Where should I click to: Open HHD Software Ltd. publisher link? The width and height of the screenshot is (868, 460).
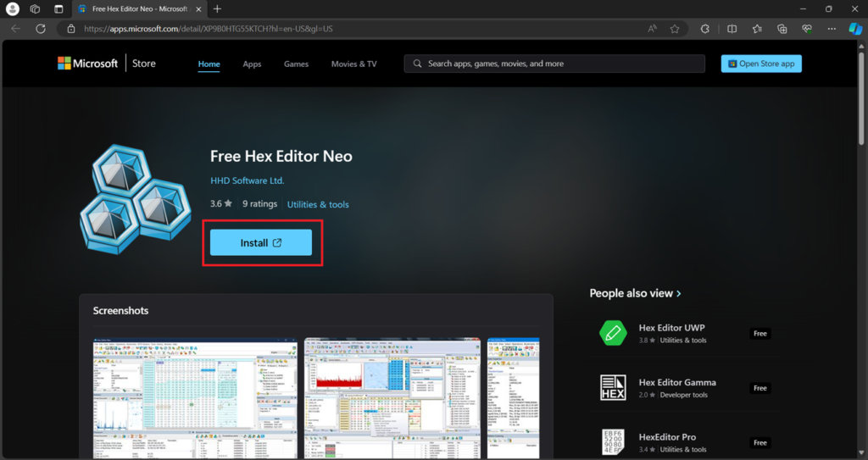tap(247, 180)
